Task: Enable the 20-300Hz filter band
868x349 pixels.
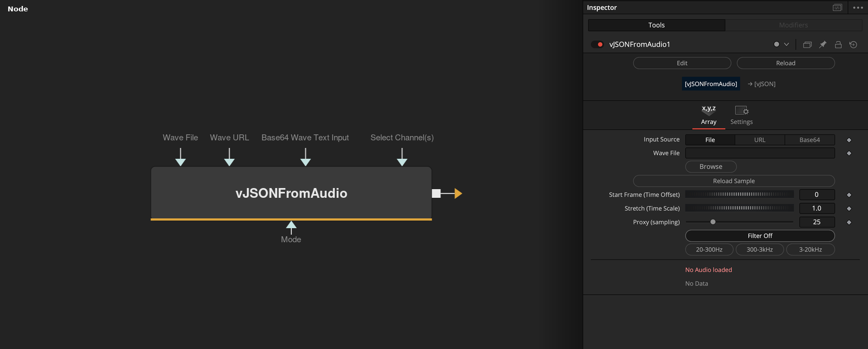Action: click(709, 250)
